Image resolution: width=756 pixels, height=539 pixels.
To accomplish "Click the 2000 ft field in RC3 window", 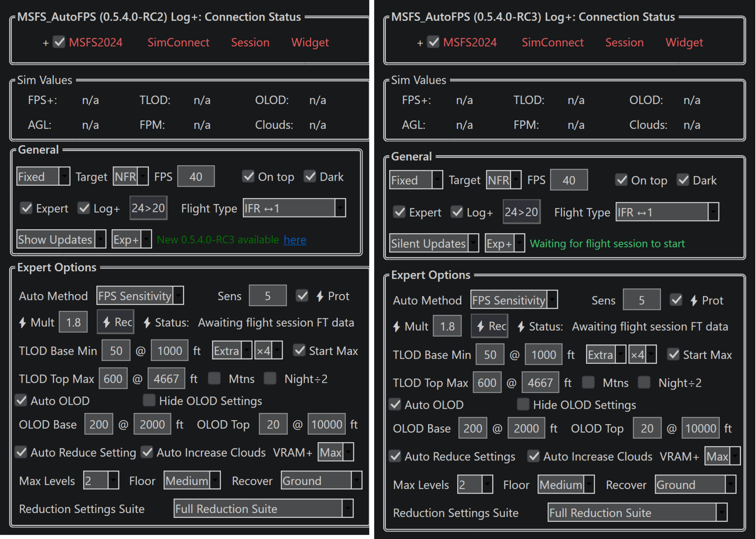I will [x=526, y=428].
